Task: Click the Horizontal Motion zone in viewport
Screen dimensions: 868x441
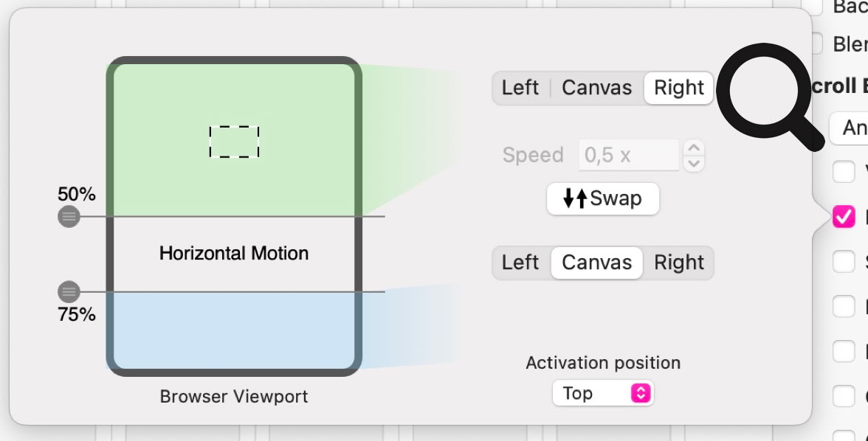Action: pyautogui.click(x=234, y=254)
